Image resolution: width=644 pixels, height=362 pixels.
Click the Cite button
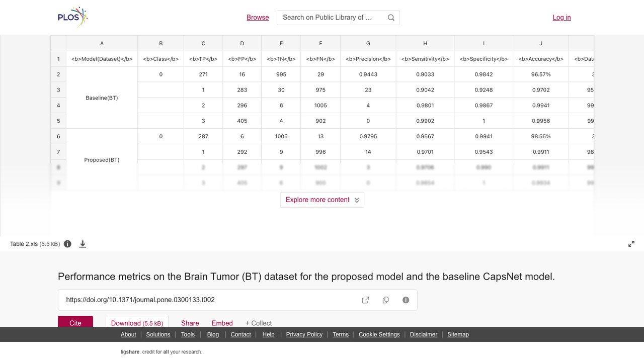click(x=75, y=322)
